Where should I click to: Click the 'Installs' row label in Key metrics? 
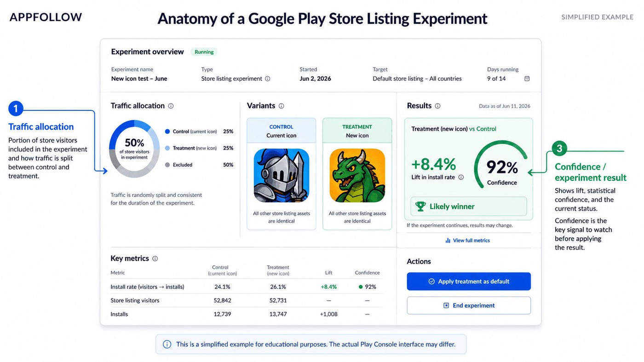(x=119, y=315)
